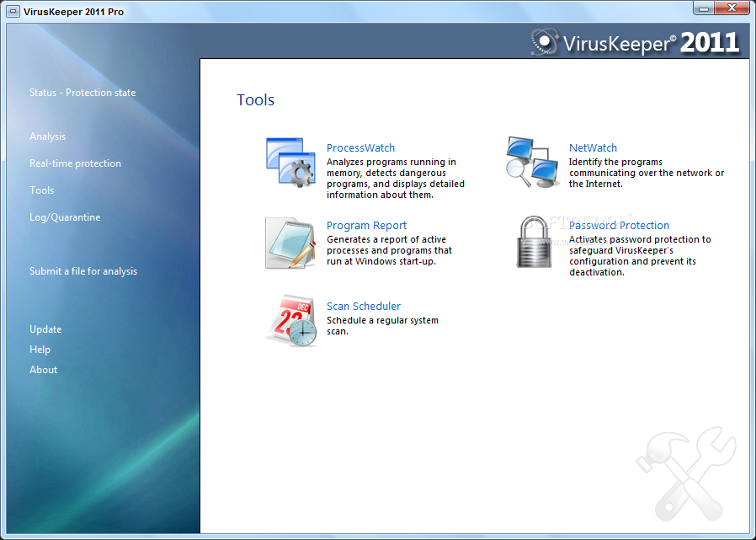
Task: Minimize the VirusKeeper window
Action: (x=704, y=8)
